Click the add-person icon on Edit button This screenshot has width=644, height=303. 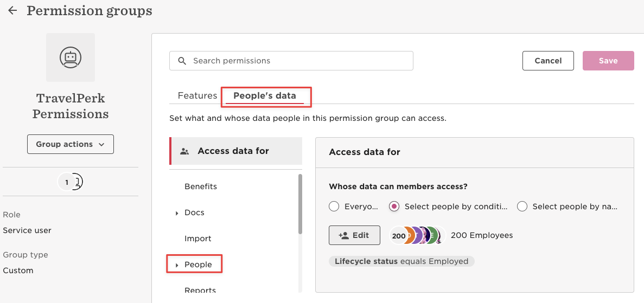point(344,235)
